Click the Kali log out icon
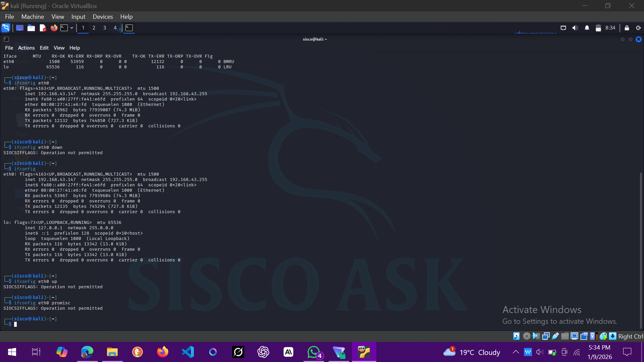 pyautogui.click(x=639, y=28)
